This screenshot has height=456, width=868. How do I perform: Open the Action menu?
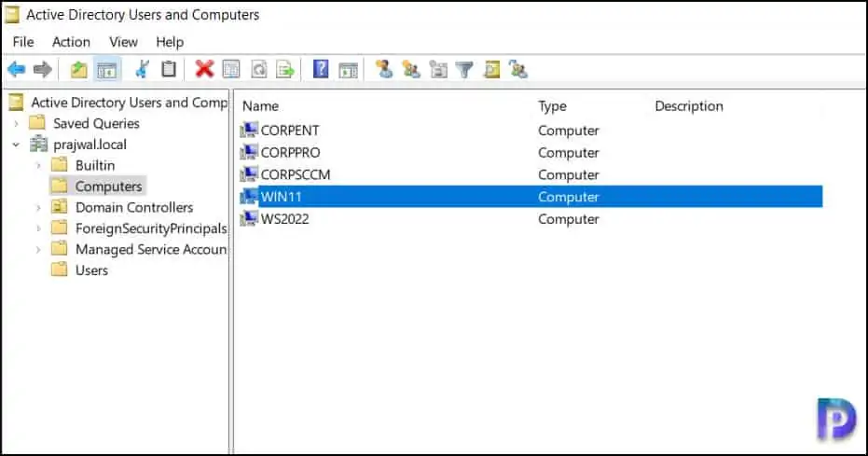click(71, 42)
